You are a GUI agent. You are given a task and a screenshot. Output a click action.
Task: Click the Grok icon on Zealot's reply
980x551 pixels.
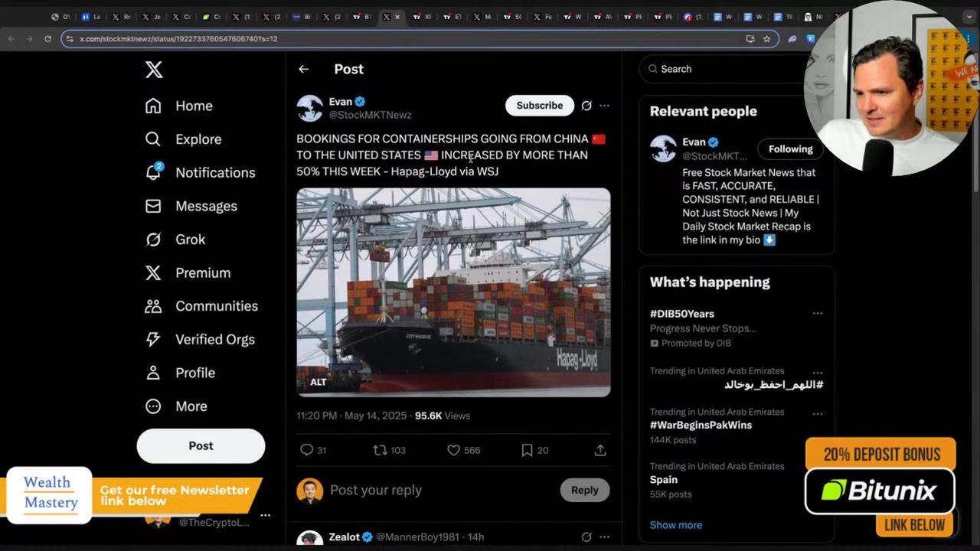[x=586, y=537]
